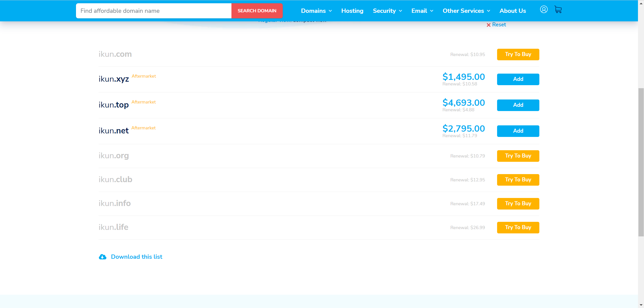644x308 pixels.
Task: Click the Reset filters link
Action: click(x=499, y=25)
